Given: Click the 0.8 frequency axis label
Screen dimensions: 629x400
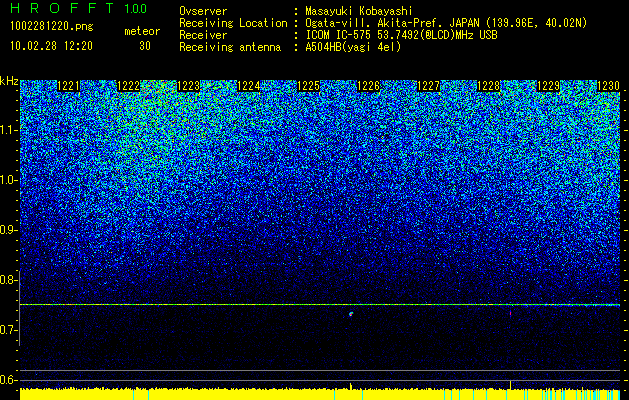Looking at the screenshot, I should click(x=8, y=280).
